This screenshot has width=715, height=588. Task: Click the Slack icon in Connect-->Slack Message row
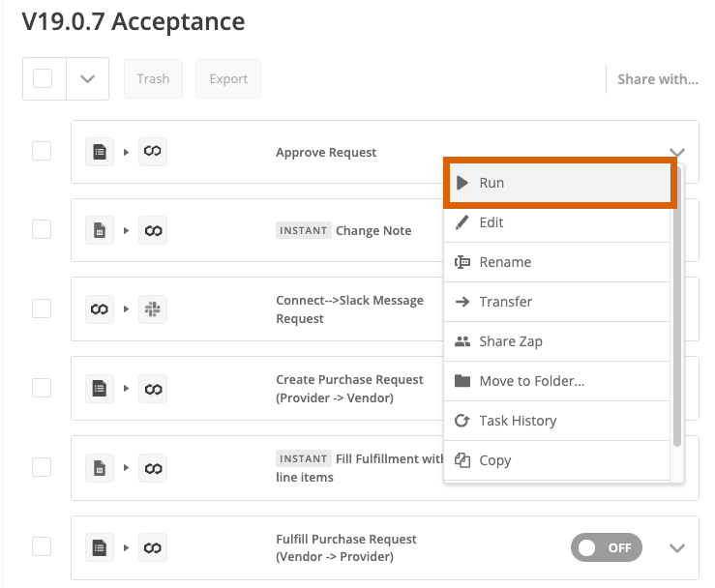pos(152,309)
